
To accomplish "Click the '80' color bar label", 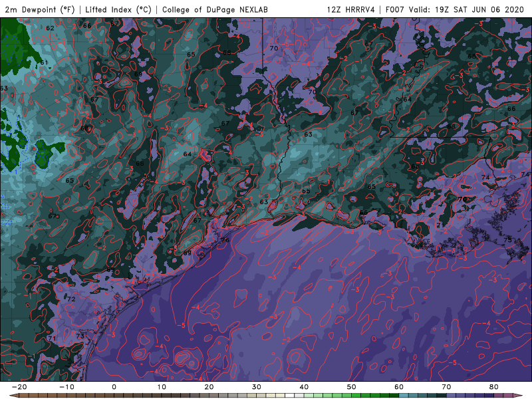I will click(494, 387).
